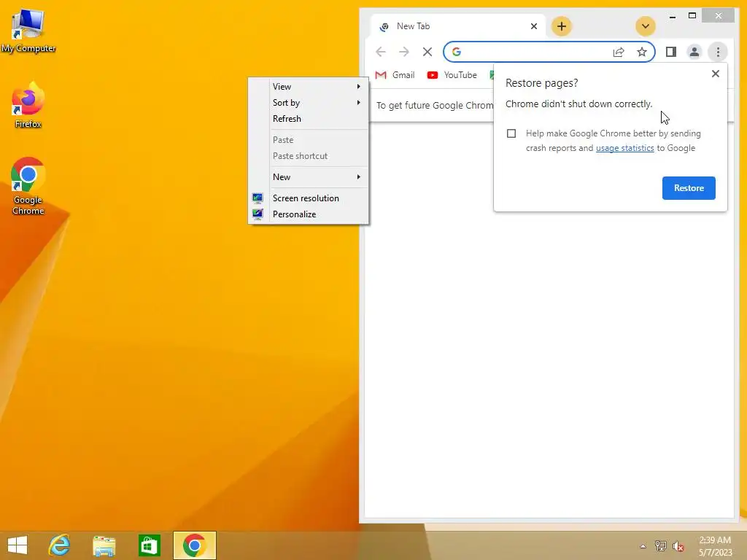747x560 pixels.
Task: Open Google Chrome desktop shortcut
Action: pos(28,186)
